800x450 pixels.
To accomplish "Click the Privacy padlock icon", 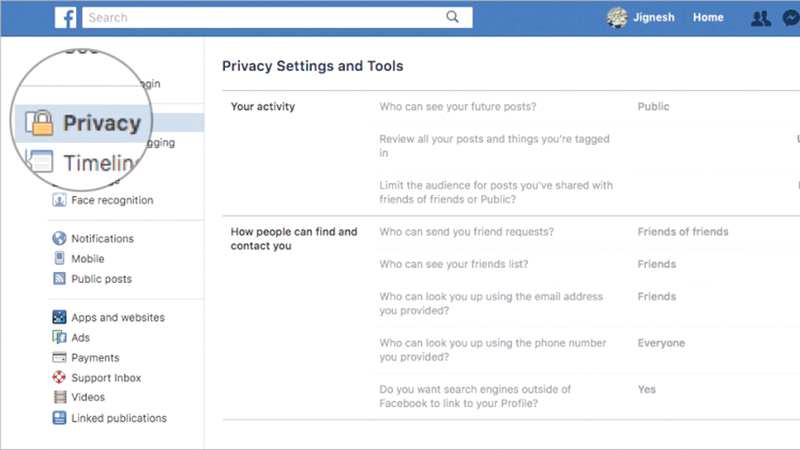I will [x=40, y=124].
